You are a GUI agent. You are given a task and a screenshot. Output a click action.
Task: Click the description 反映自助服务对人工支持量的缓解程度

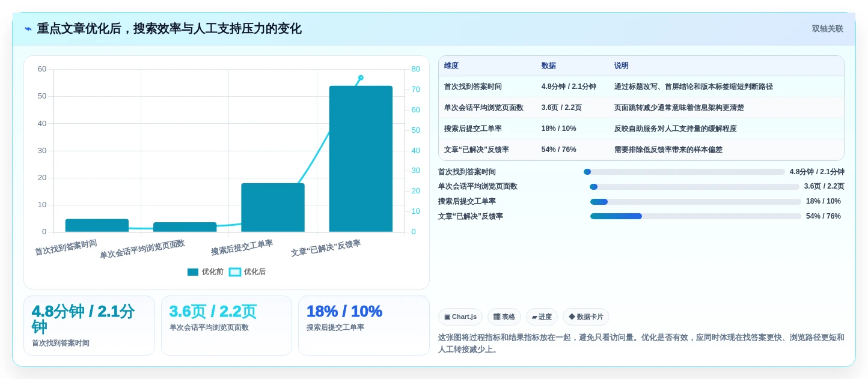[x=676, y=129]
